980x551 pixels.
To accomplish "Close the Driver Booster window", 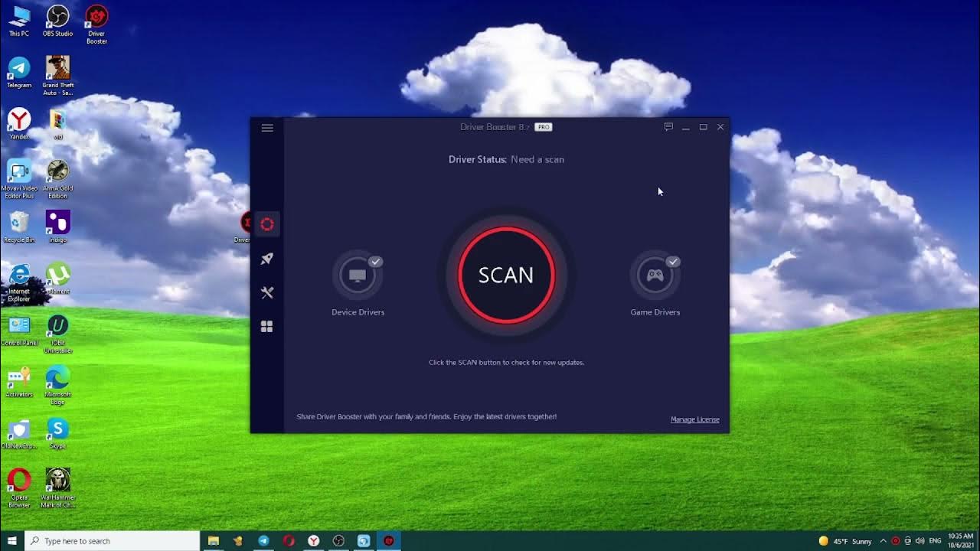I will (720, 127).
